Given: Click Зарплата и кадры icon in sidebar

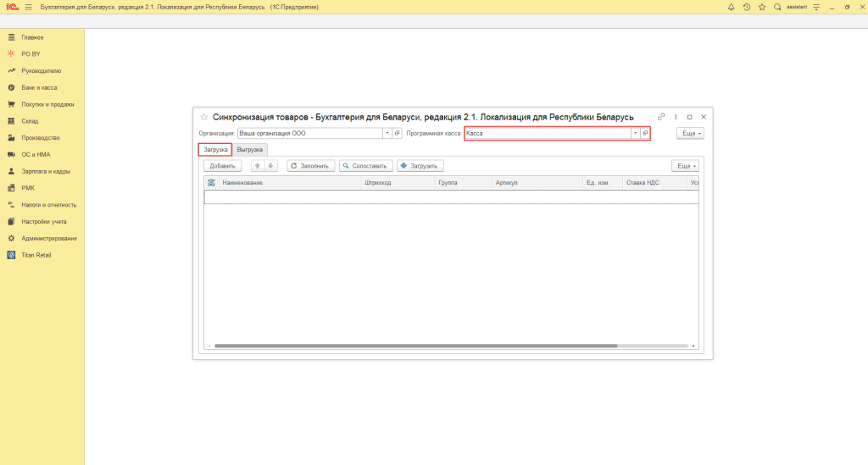Looking at the screenshot, I should (x=11, y=171).
